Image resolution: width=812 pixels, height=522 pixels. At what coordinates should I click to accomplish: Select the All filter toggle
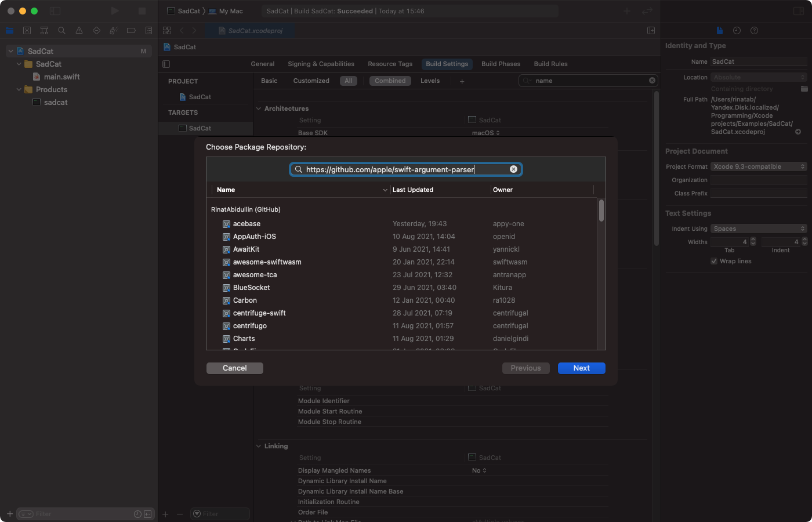(349, 81)
